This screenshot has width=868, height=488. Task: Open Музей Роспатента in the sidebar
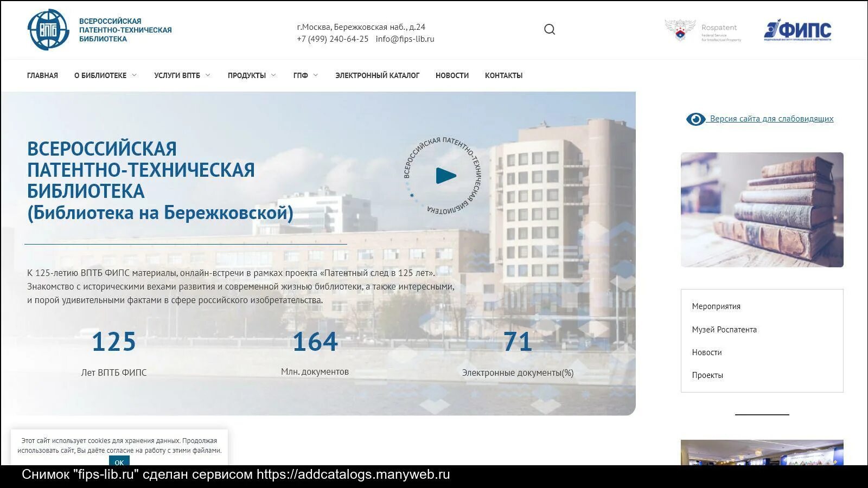[724, 330]
